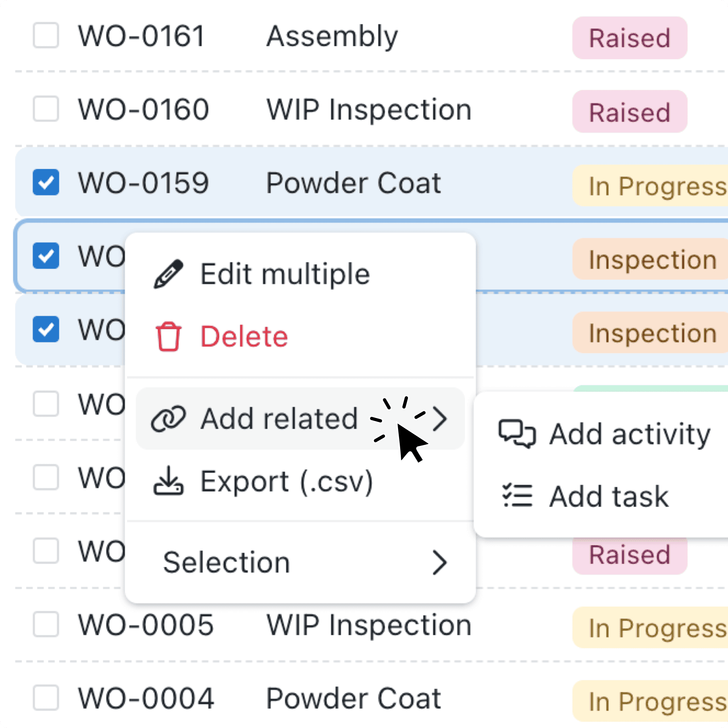Select the download icon next to Export
Viewport: 728px width, 728px height.
[x=168, y=483]
